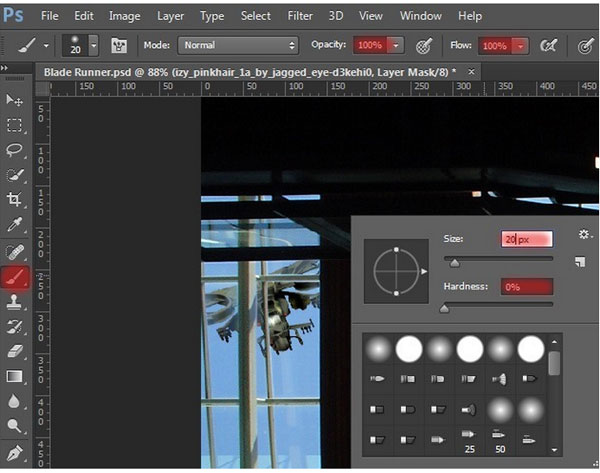This screenshot has width=600, height=473.
Task: Select the brush preset labeled 25
Action: pos(469,441)
